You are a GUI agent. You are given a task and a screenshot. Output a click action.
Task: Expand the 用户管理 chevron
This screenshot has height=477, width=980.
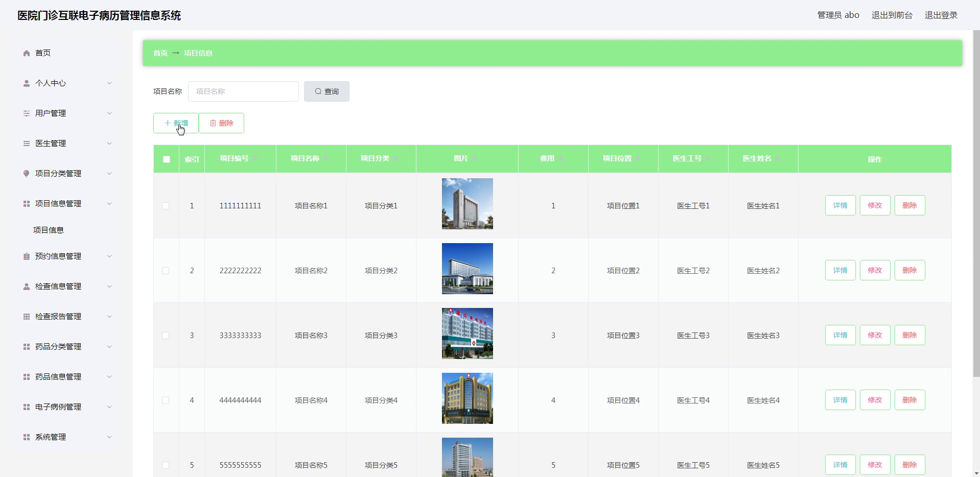[x=109, y=113]
